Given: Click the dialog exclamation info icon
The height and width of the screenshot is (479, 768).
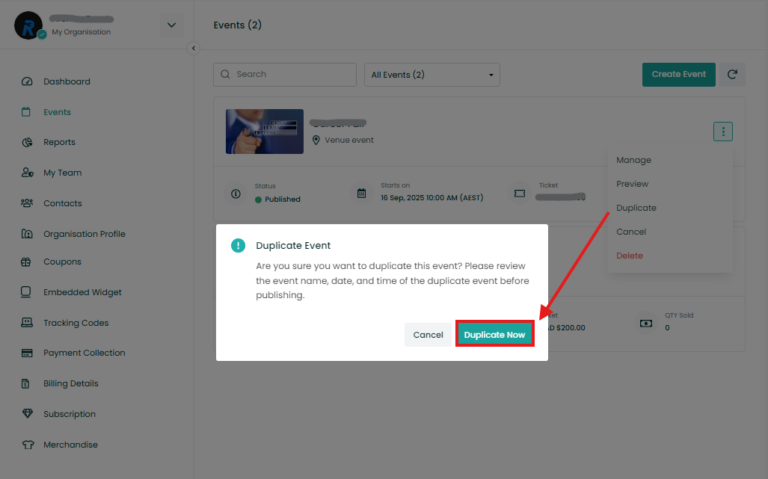Looking at the screenshot, I should click(238, 245).
